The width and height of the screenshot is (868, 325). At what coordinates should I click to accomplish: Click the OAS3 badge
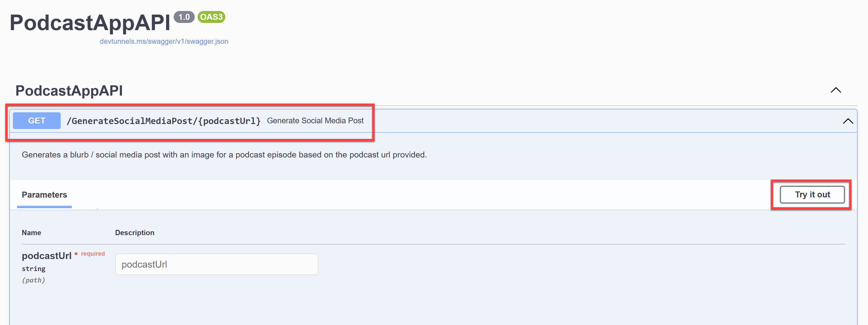click(x=211, y=16)
